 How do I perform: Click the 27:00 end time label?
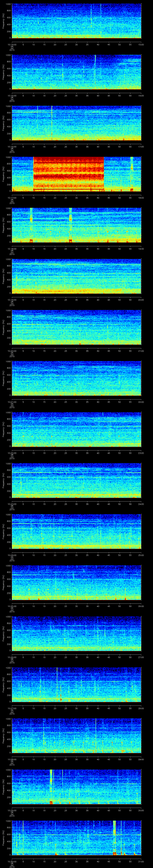141,657
